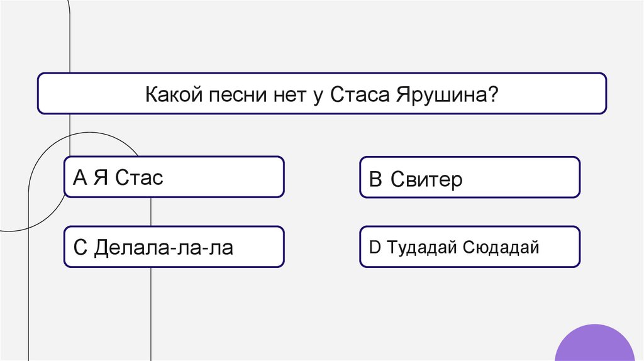
Task: Click the word "Ярушина" in the question
Action: (442, 94)
